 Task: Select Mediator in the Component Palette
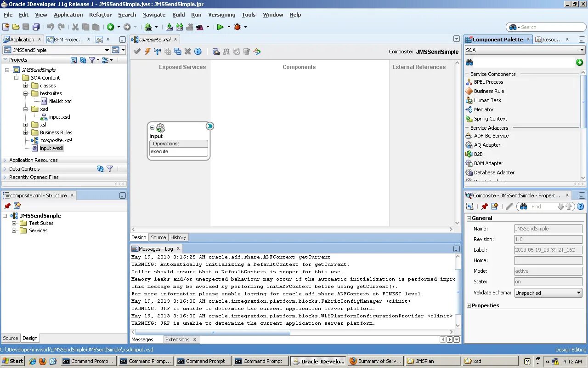[483, 109]
